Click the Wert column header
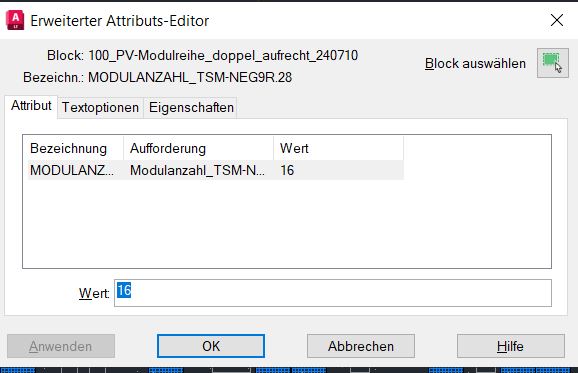This screenshot has height=373, width=578. click(x=338, y=148)
